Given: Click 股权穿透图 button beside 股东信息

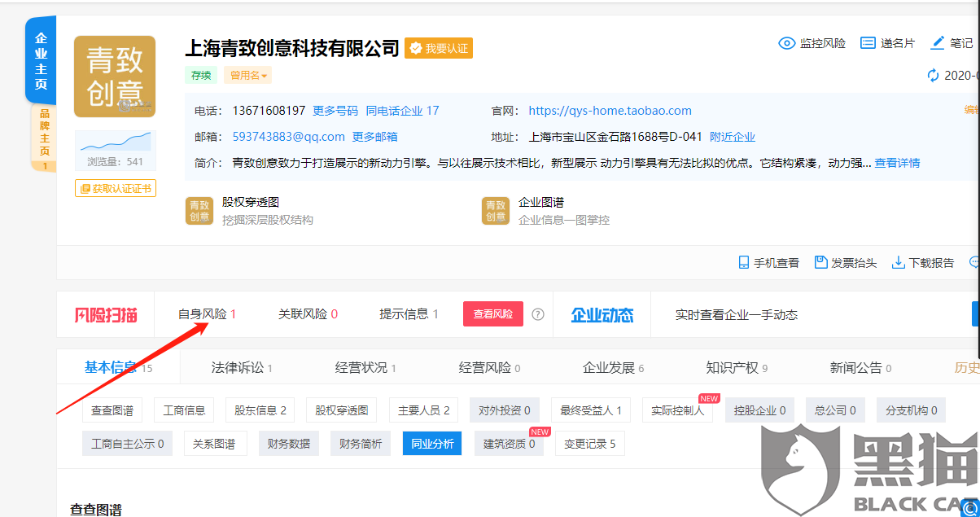Looking at the screenshot, I should click(x=342, y=410).
